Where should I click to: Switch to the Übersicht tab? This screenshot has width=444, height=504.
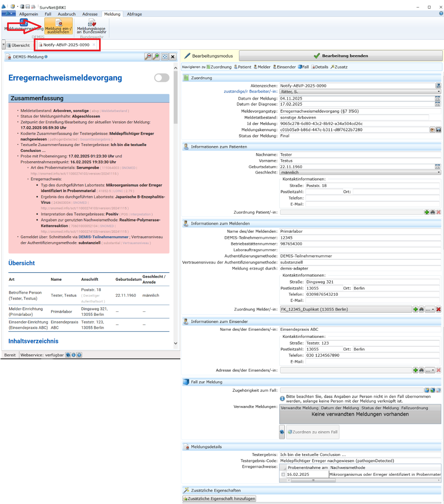tap(20, 45)
